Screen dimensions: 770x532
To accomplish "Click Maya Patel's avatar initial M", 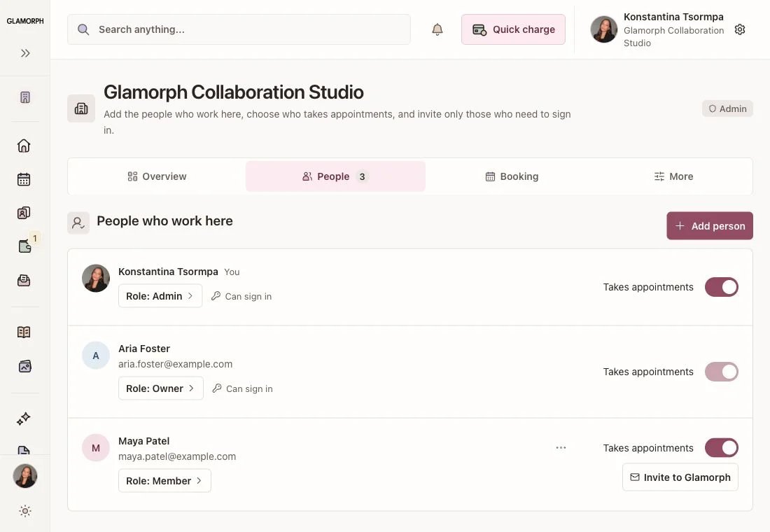I will click(96, 448).
